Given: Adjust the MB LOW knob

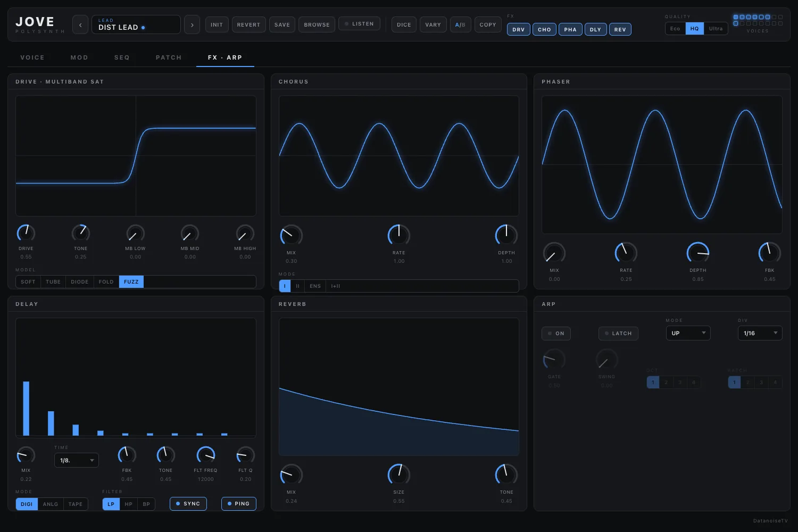Looking at the screenshot, I should pos(135,233).
